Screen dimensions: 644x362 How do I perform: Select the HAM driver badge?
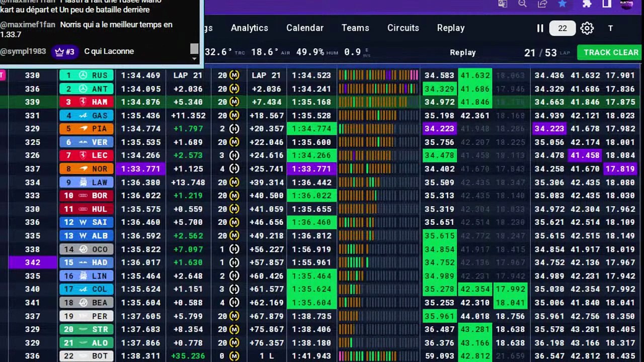[87, 102]
